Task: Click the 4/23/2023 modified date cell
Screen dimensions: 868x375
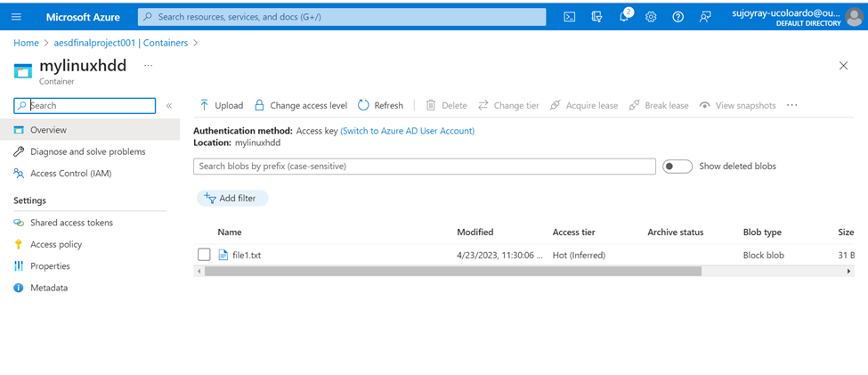Action: coord(501,256)
